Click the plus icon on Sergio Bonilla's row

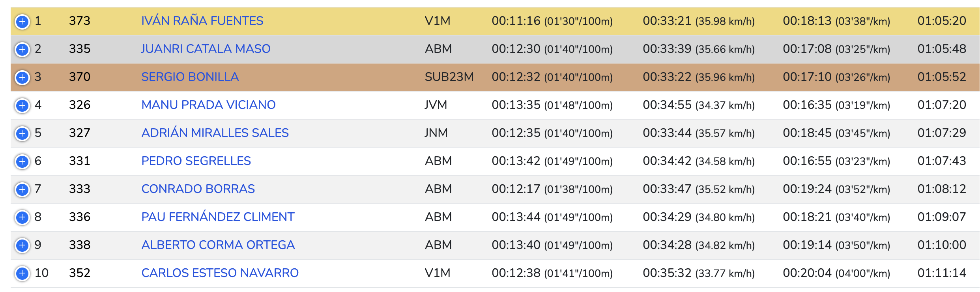[x=22, y=77]
